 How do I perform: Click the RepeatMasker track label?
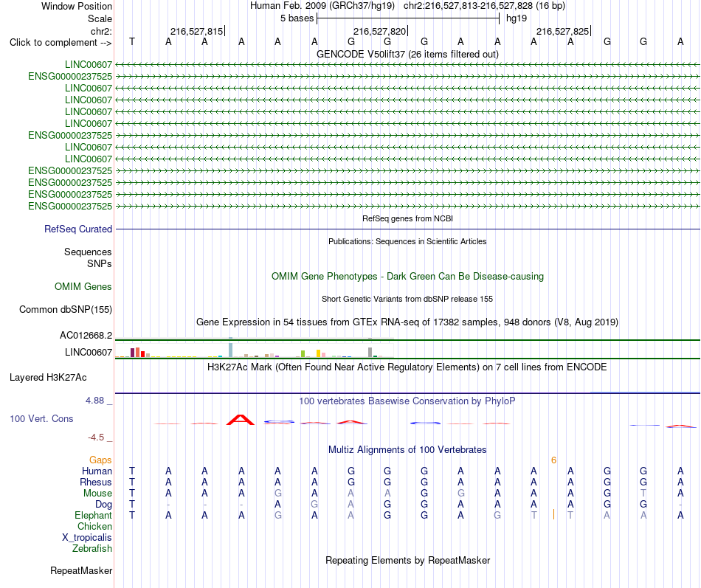[81, 571]
